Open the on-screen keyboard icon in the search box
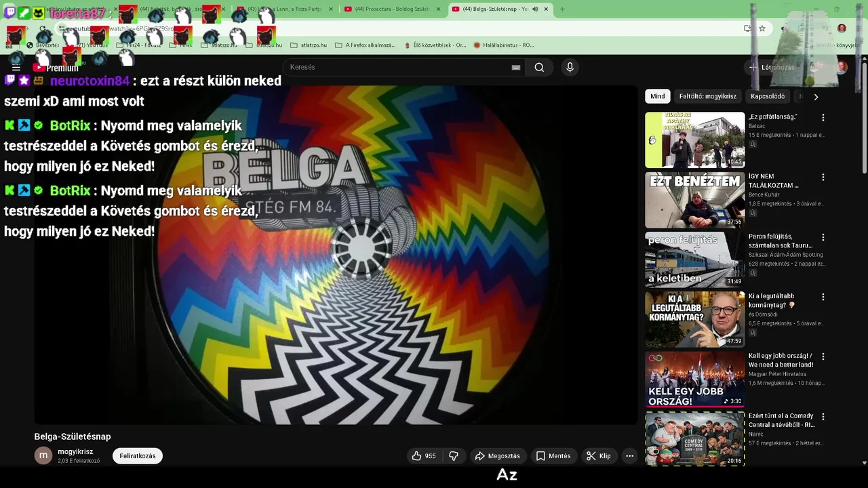Screen dimensions: 868x488 516,67
